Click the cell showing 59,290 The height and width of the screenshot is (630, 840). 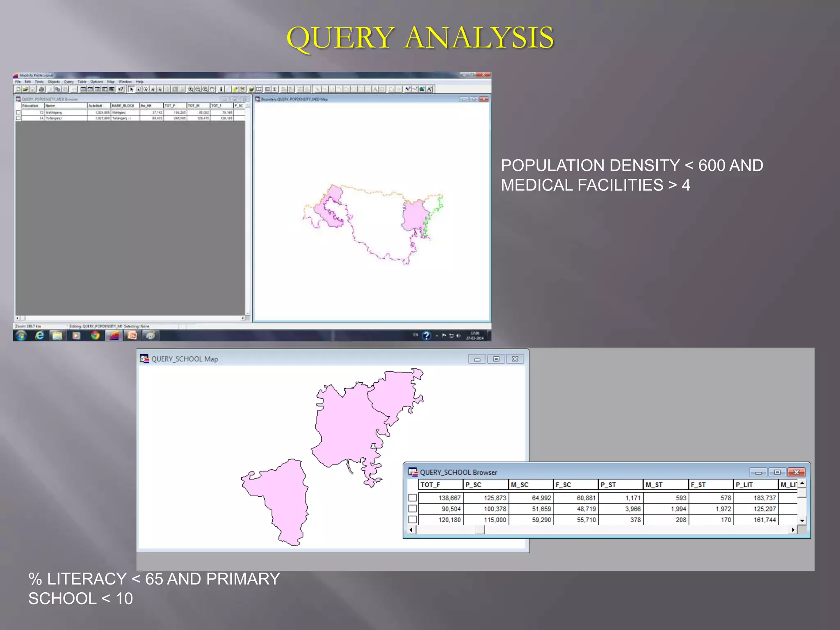(x=530, y=520)
